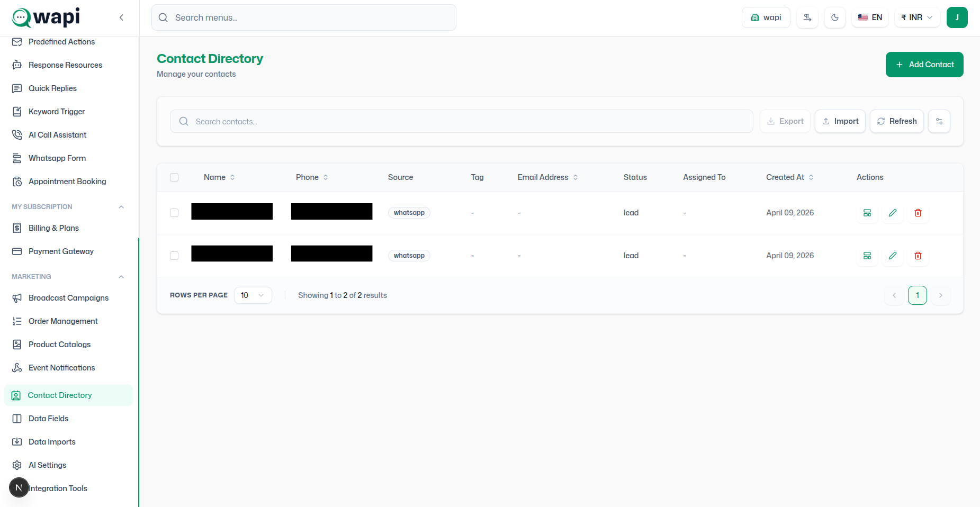The width and height of the screenshot is (980, 507).
Task: Click edit pencil icon in first contact row
Action: [893, 213]
